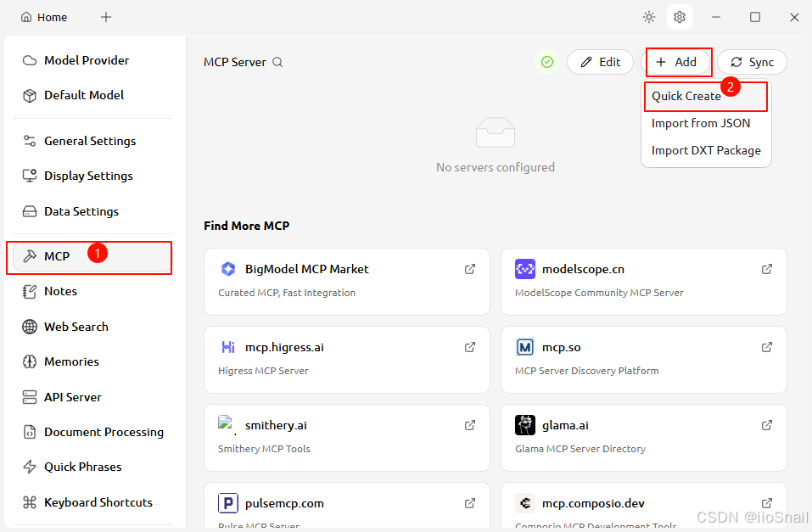Open the modelscope.cn card

point(644,282)
